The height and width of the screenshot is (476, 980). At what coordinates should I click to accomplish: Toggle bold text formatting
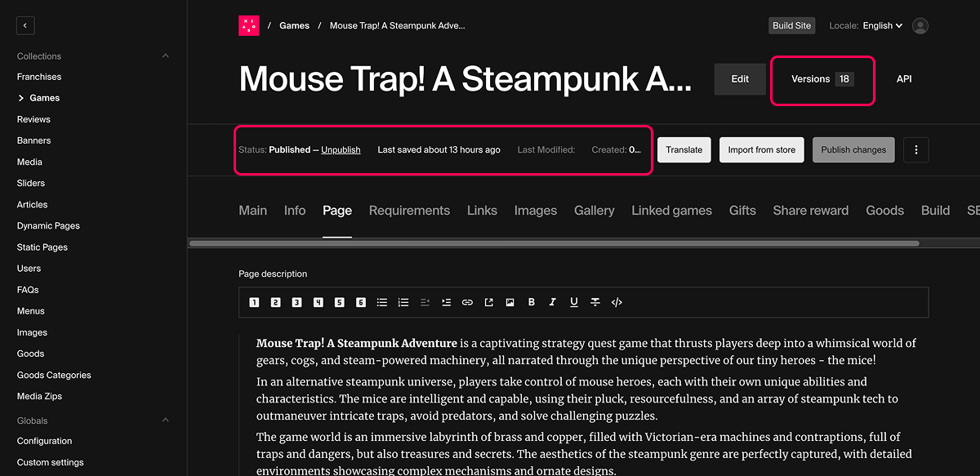(x=531, y=302)
